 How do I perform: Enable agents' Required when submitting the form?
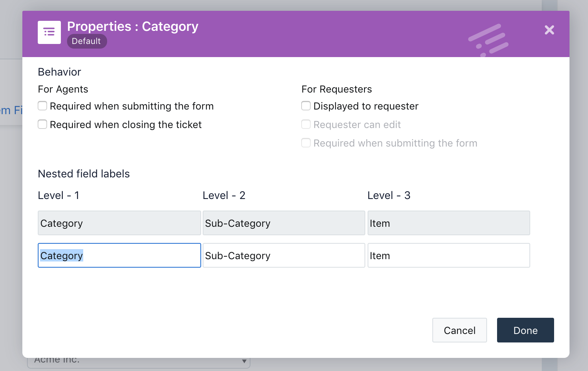(42, 106)
